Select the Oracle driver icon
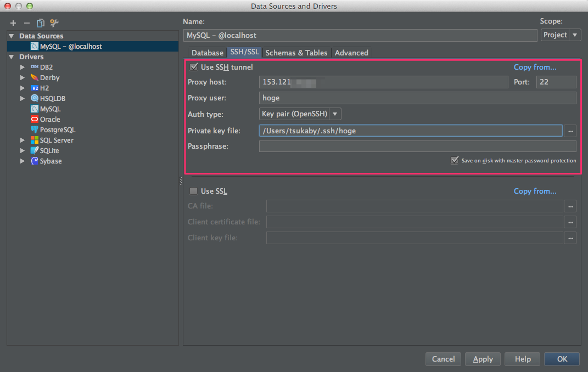Screen dimensions: 588x372 [x=35, y=119]
